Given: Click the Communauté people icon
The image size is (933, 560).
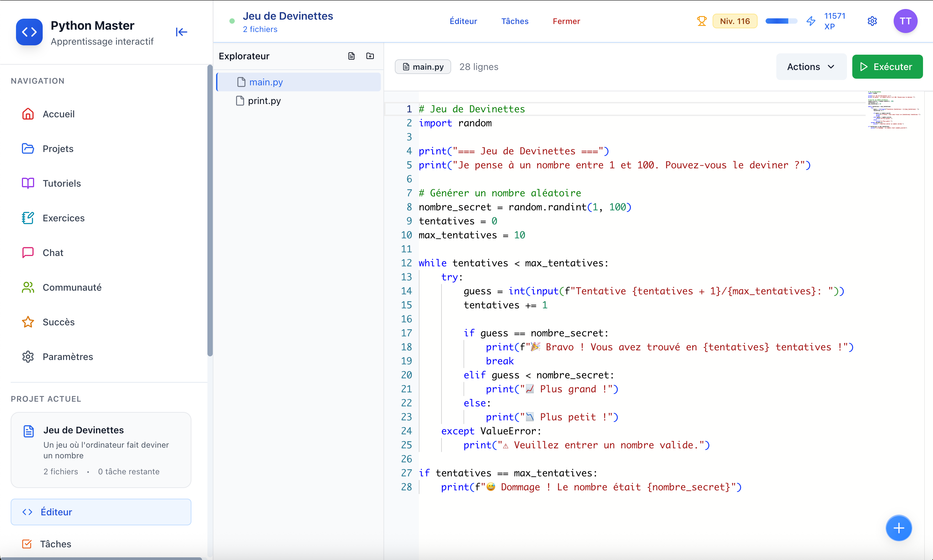Looking at the screenshot, I should (x=28, y=288).
